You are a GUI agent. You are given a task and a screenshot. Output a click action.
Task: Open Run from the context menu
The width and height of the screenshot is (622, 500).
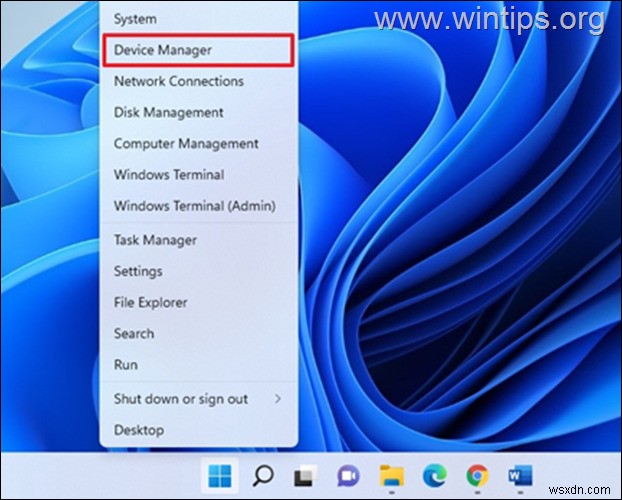(x=199, y=365)
